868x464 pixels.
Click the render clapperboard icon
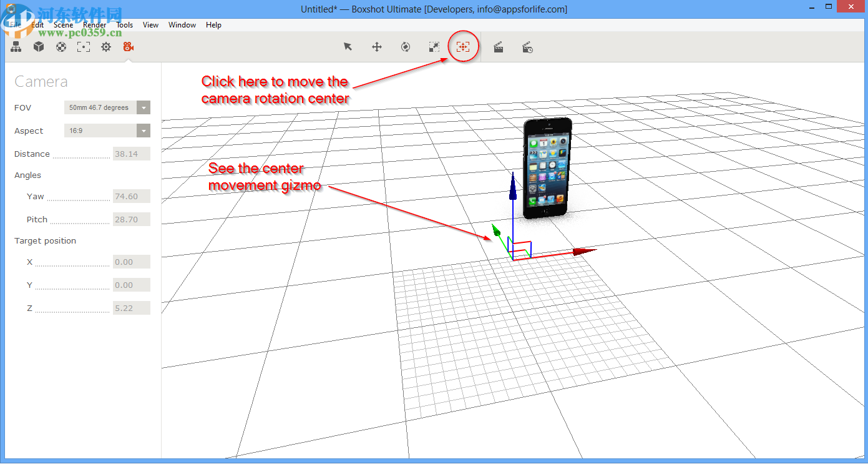pos(499,47)
